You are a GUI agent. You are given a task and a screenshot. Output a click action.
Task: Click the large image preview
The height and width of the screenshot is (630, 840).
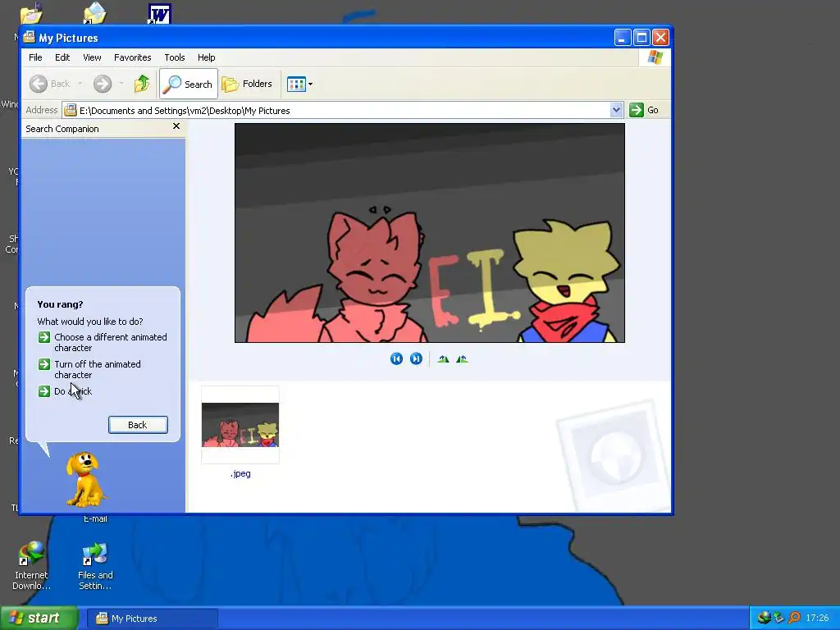point(430,233)
